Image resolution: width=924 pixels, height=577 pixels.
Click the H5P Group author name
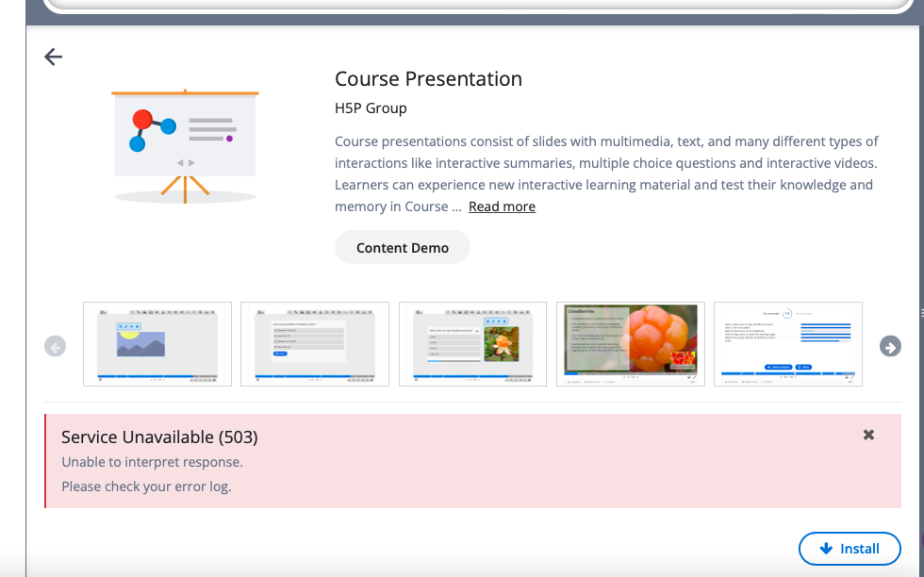pyautogui.click(x=371, y=108)
